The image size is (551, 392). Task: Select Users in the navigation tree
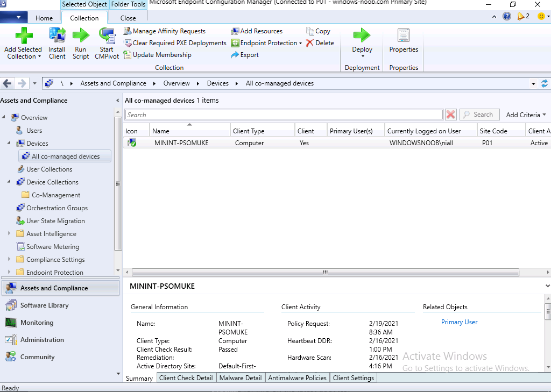(34, 131)
